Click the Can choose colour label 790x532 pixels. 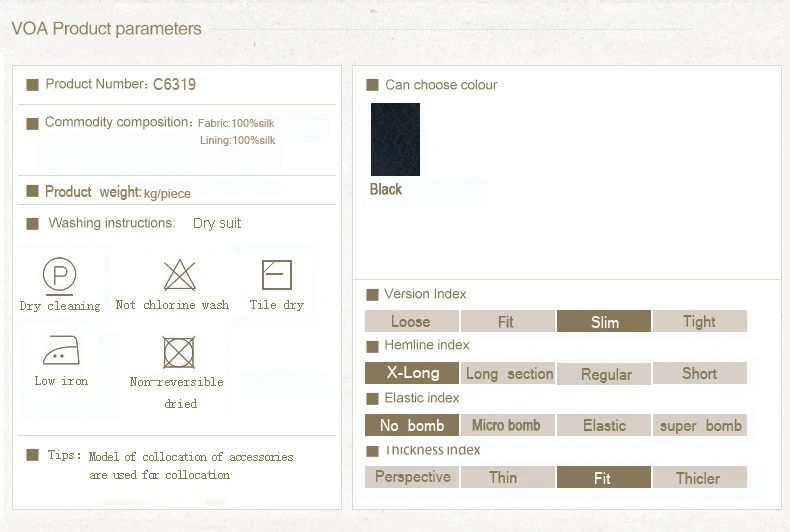[441, 85]
